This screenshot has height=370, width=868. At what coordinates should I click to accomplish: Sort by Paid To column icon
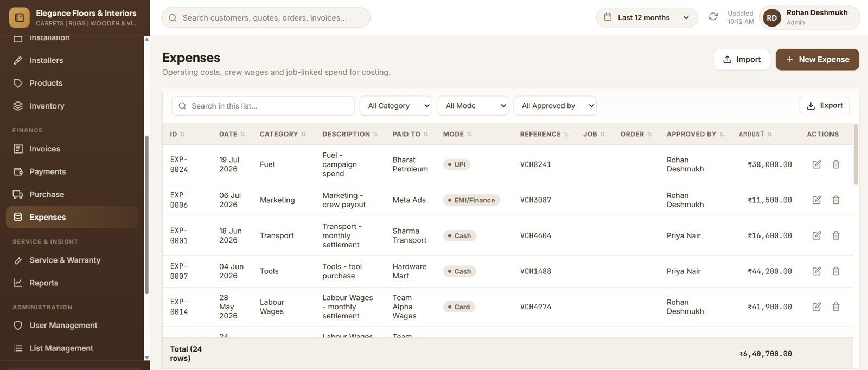[426, 134]
